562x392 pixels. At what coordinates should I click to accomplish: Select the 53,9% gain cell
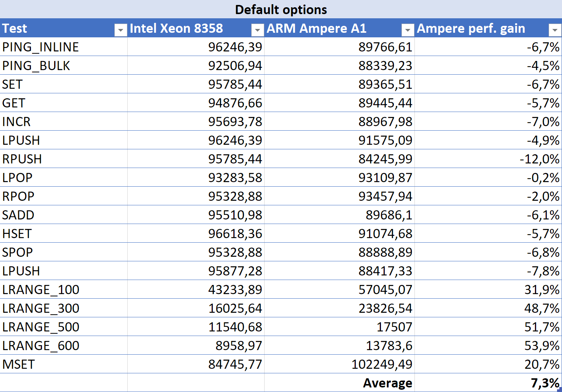click(x=488, y=346)
